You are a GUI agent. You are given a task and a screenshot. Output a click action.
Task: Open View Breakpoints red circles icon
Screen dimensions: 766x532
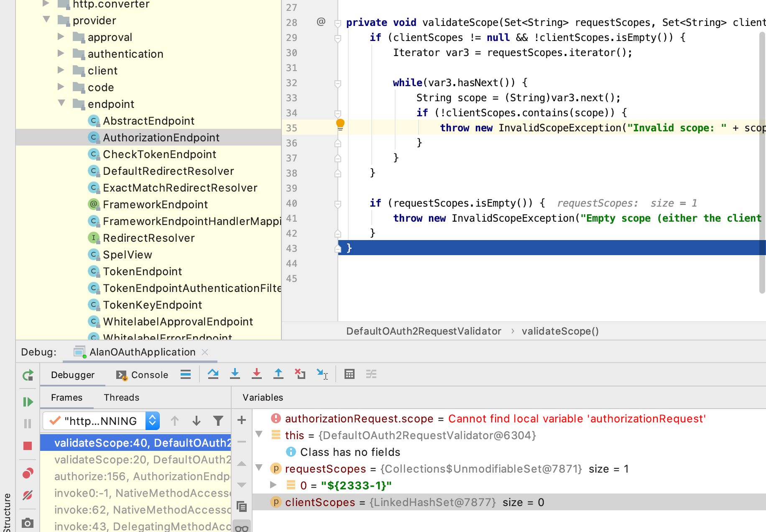click(28, 473)
